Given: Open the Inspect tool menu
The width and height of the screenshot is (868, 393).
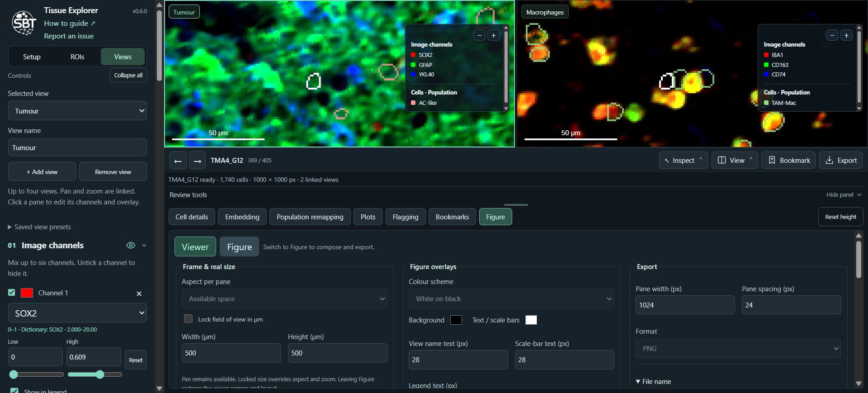Looking at the screenshot, I should pos(683,161).
